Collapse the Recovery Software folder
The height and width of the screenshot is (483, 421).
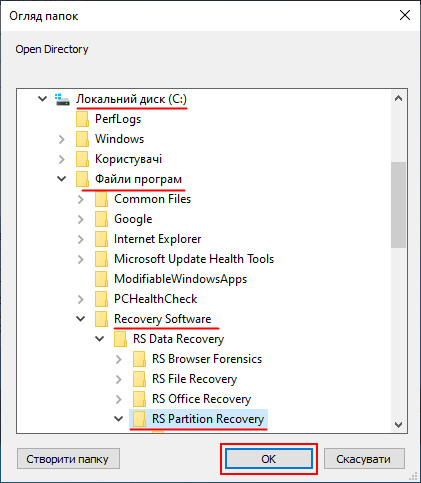[x=81, y=319]
